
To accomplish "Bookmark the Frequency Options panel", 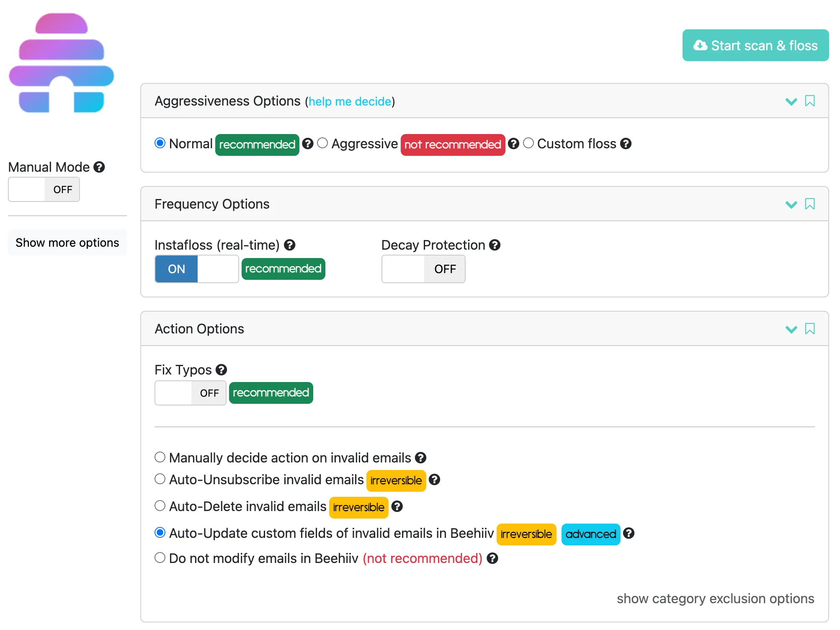I will coord(810,204).
